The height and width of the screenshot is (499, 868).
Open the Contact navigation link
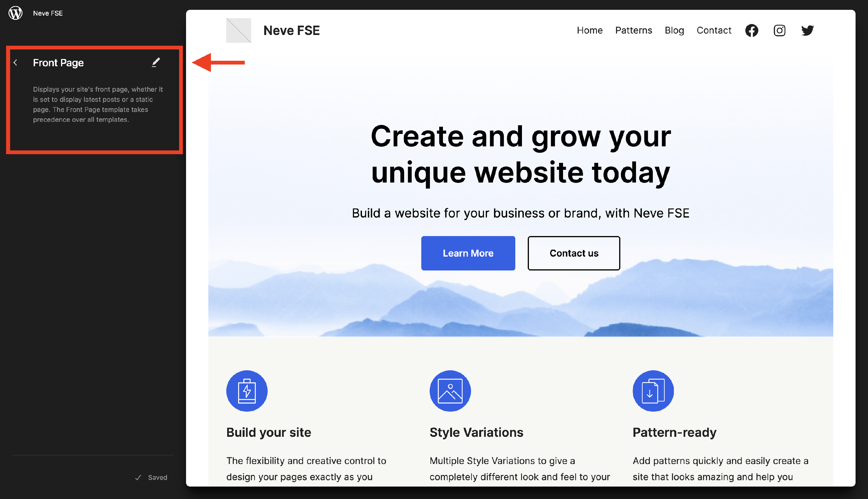pos(714,30)
